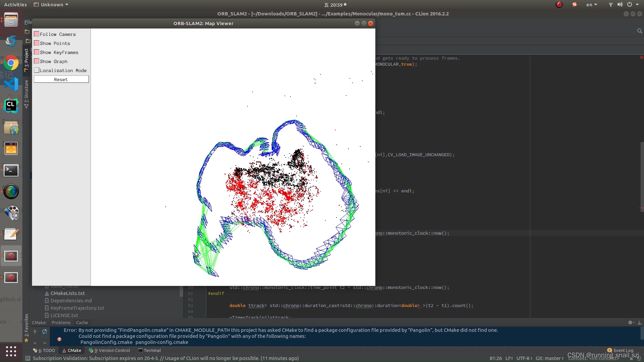This screenshot has width=644, height=362.
Task: Click the up arrow in CMake panel
Action: tap(35, 331)
